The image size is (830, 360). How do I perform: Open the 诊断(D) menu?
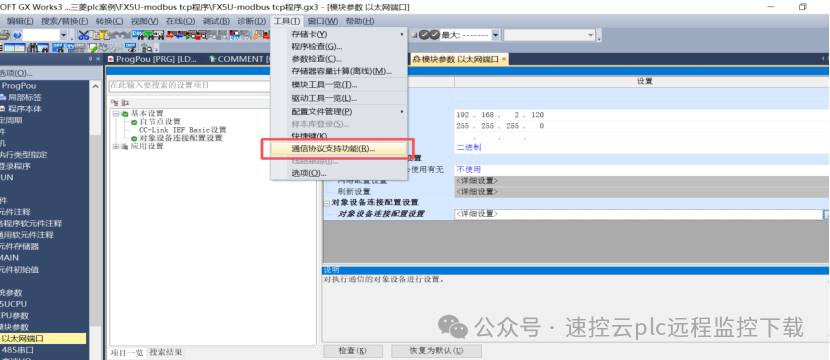tap(251, 21)
